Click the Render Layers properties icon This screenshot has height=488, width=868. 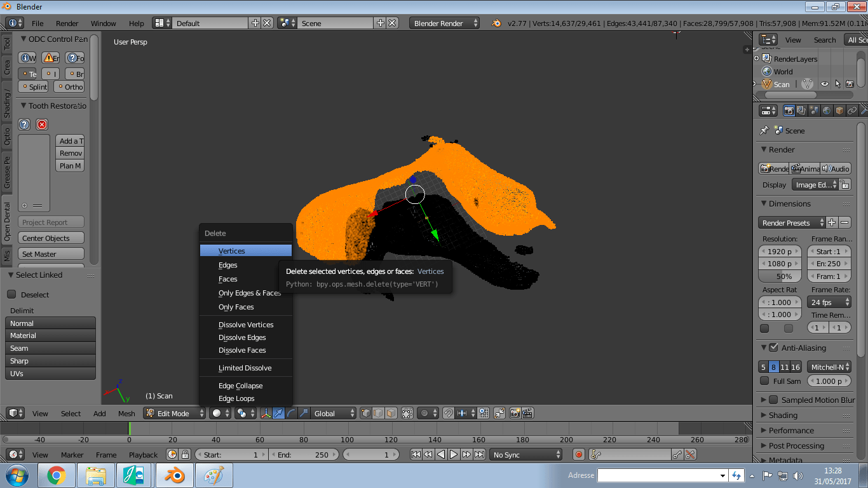click(801, 111)
